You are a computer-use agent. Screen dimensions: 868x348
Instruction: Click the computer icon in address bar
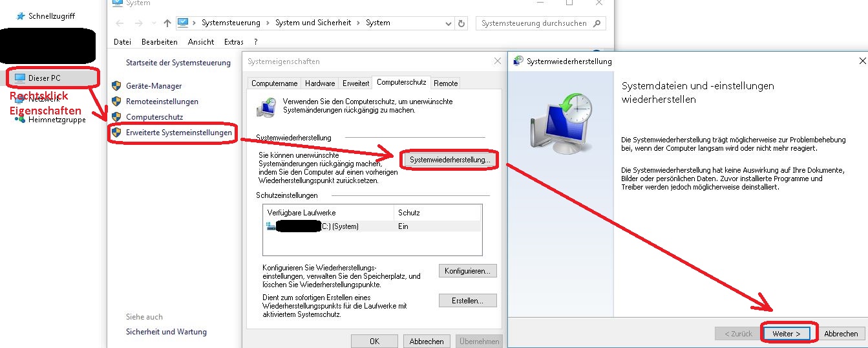click(x=183, y=23)
